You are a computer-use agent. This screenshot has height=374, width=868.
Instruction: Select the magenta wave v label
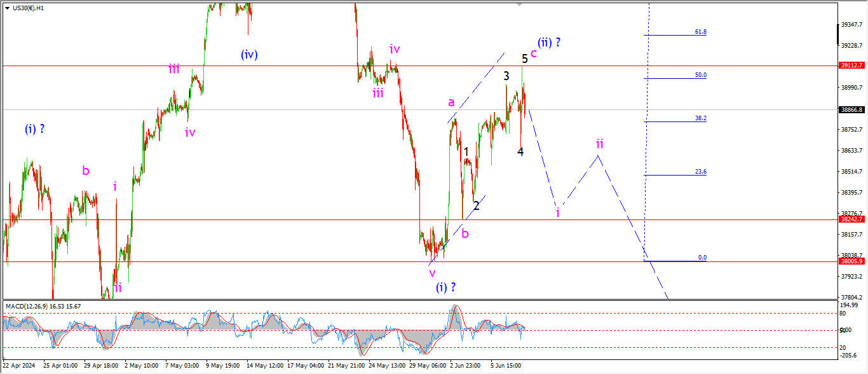coord(432,274)
